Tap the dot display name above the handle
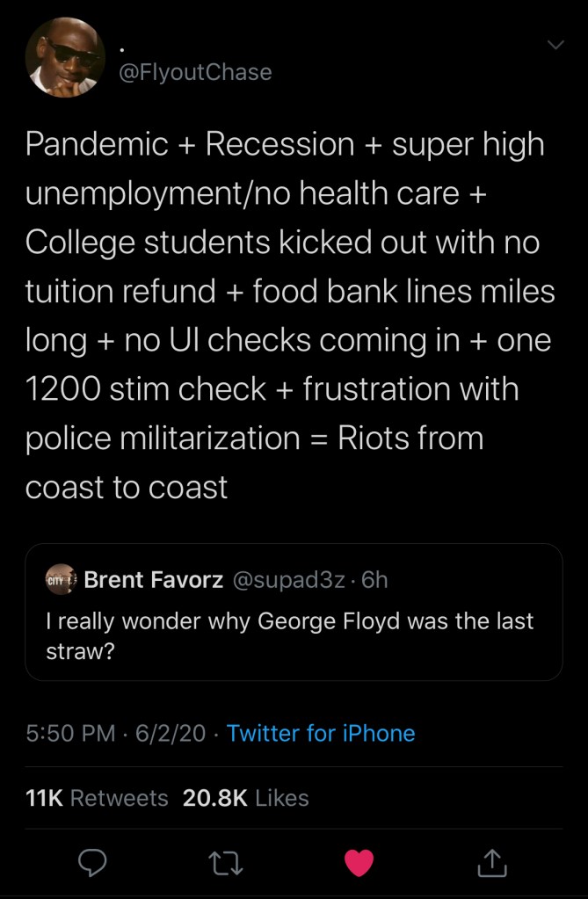The image size is (588, 899). pos(122,47)
